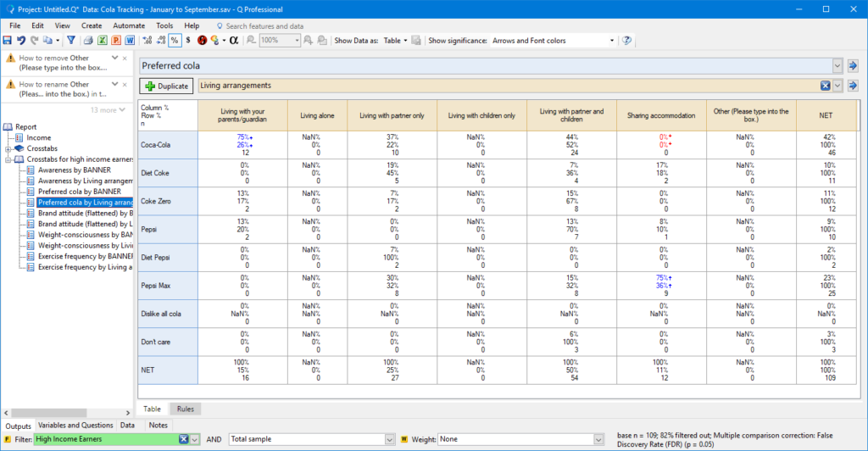Open the Variables and Questions tab
This screenshot has height=451, width=868.
coord(75,425)
